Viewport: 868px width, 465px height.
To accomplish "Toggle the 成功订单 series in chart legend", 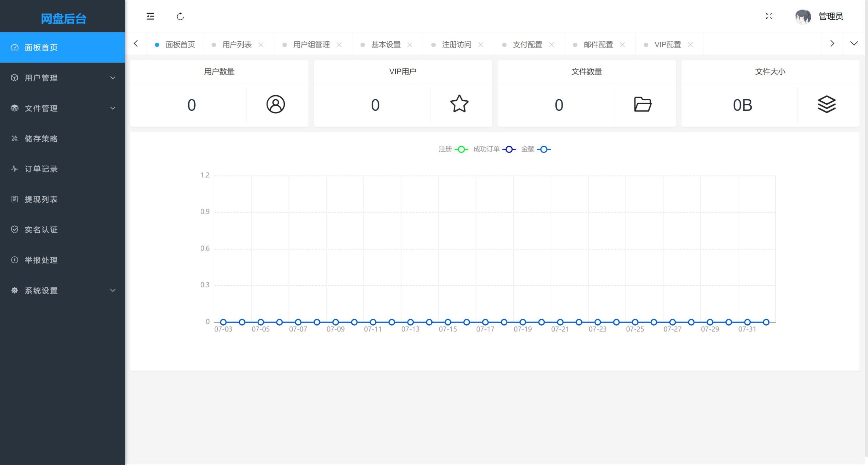I will tap(494, 149).
